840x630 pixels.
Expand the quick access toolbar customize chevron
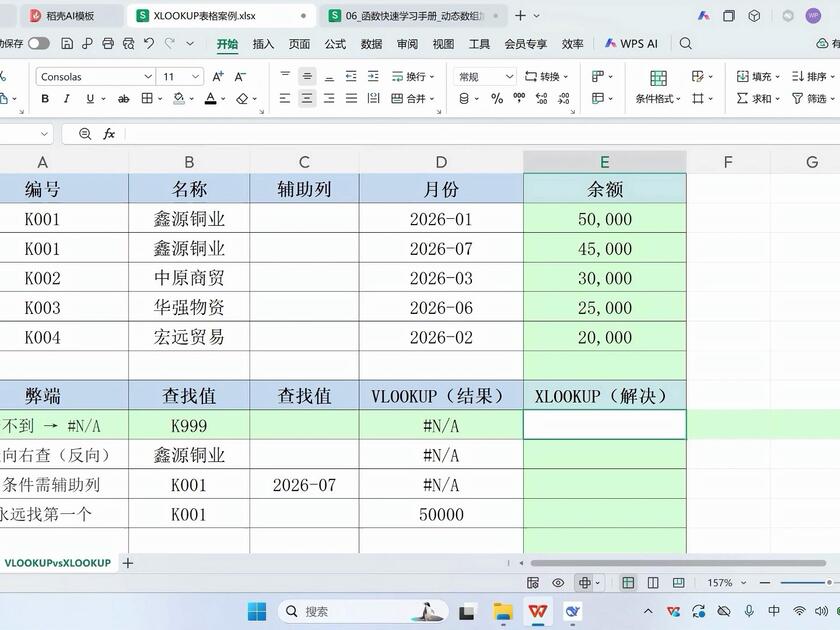pos(190,44)
